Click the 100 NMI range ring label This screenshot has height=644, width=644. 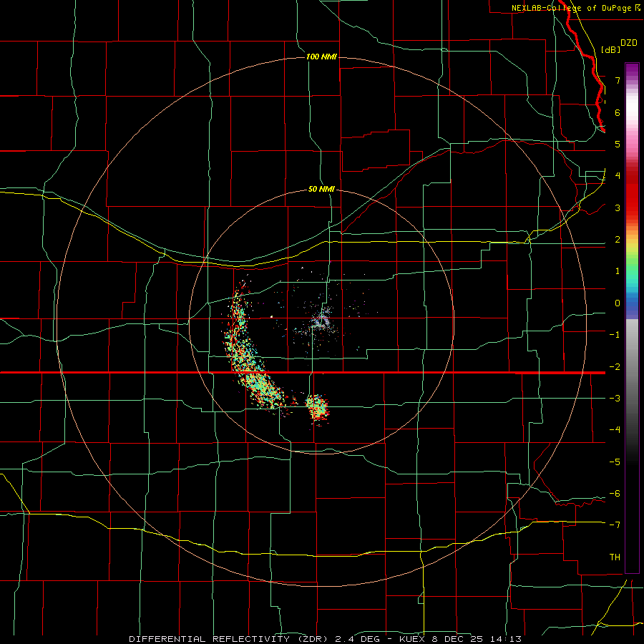coord(321,57)
